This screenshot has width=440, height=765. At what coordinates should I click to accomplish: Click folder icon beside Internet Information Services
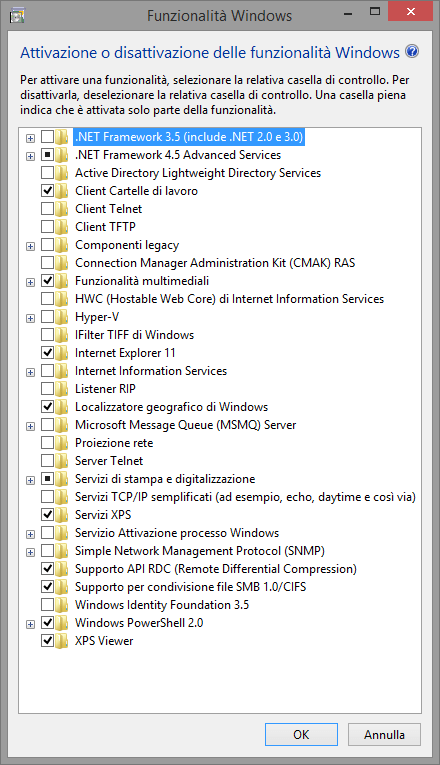[61, 371]
